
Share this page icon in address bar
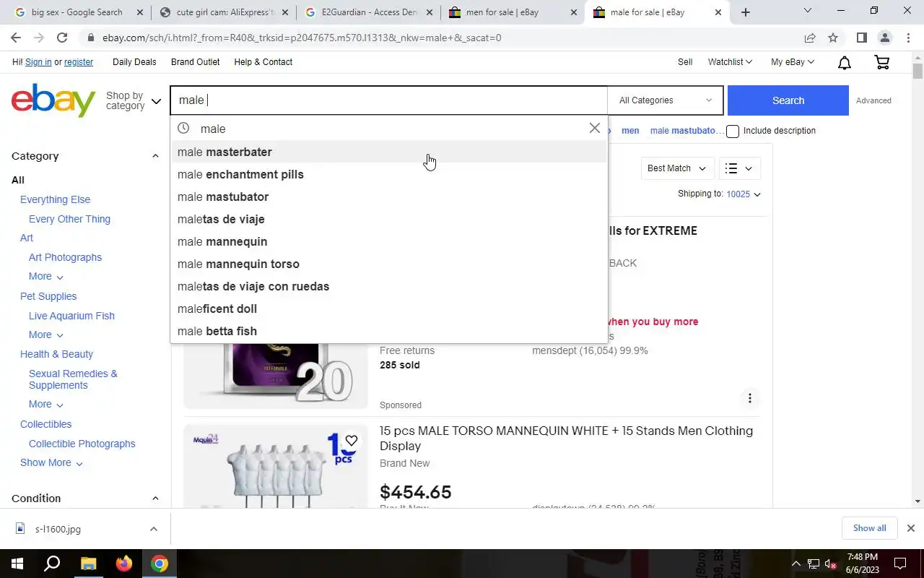point(810,38)
